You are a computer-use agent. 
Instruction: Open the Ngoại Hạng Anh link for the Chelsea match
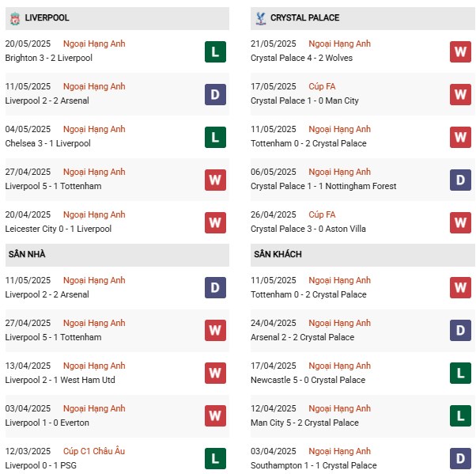click(94, 130)
